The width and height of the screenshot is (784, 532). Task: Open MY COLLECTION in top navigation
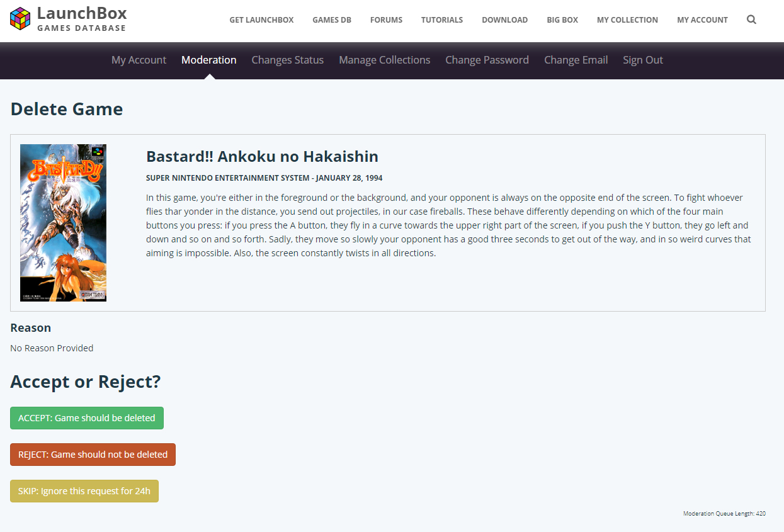(x=627, y=20)
